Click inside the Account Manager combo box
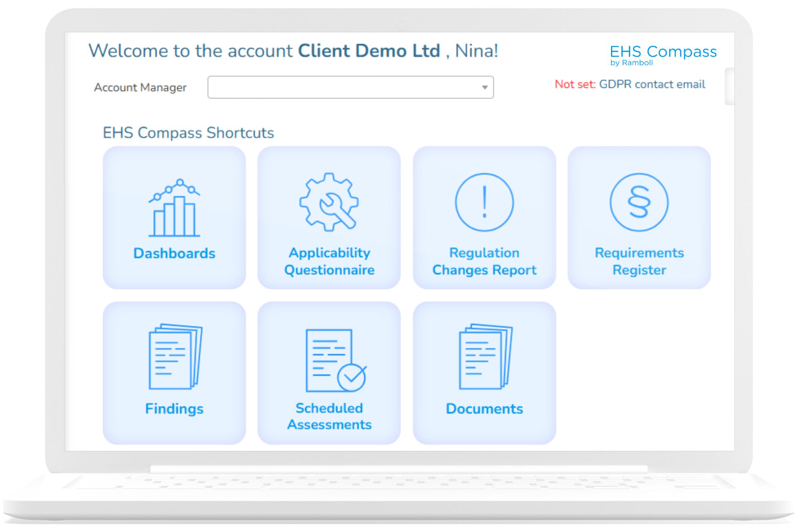This screenshot has height=532, width=798. [350, 87]
